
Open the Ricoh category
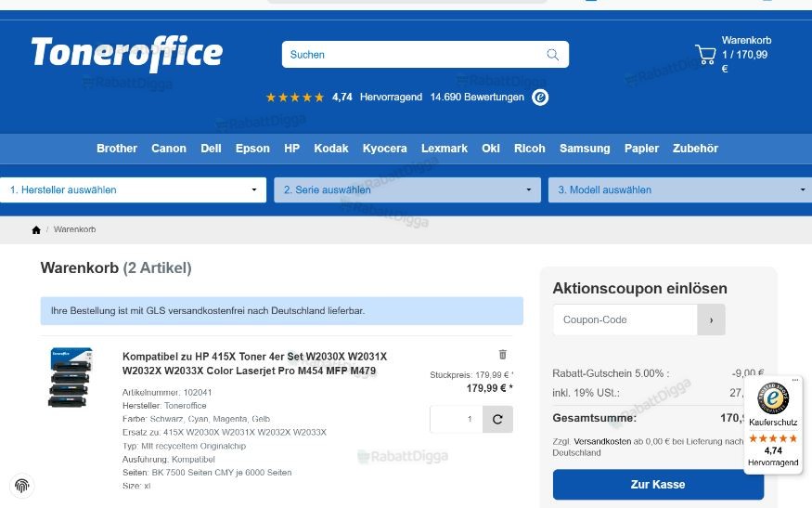[530, 149]
